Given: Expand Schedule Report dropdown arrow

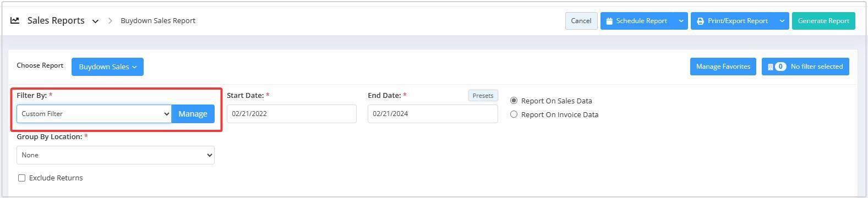Looking at the screenshot, I should 681,21.
